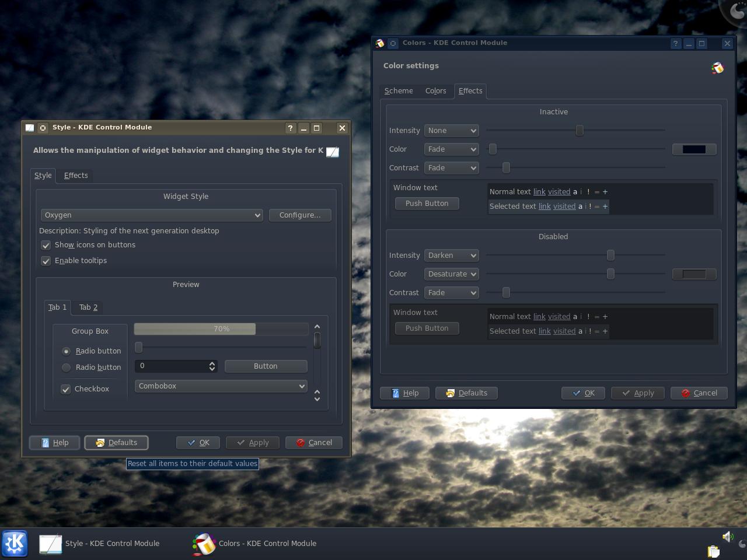Open the Oxygen widget style dropdown

tap(152, 215)
